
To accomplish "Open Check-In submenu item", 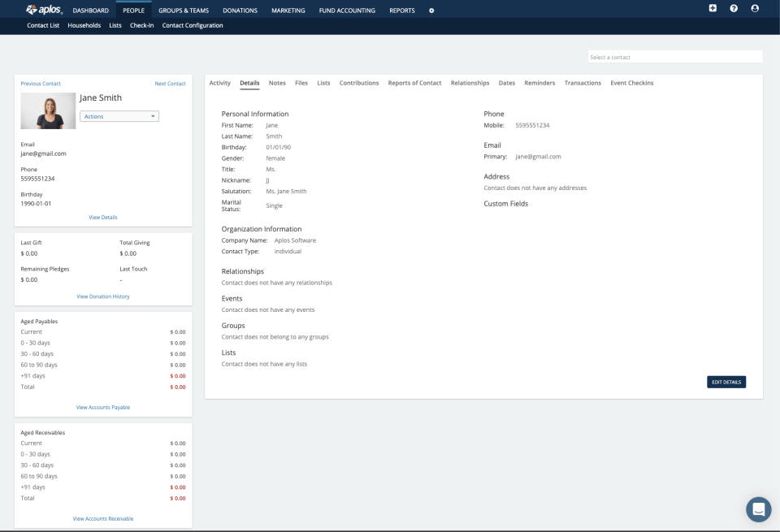I will [141, 25].
